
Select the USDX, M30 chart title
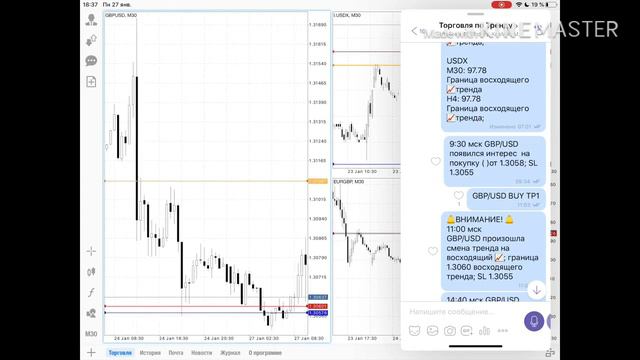point(347,15)
